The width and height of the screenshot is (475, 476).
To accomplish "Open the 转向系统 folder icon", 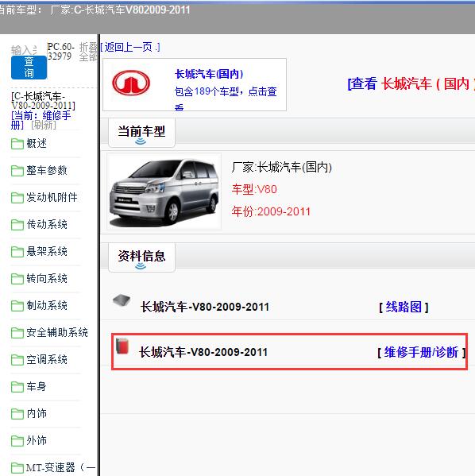I will tap(17, 279).
